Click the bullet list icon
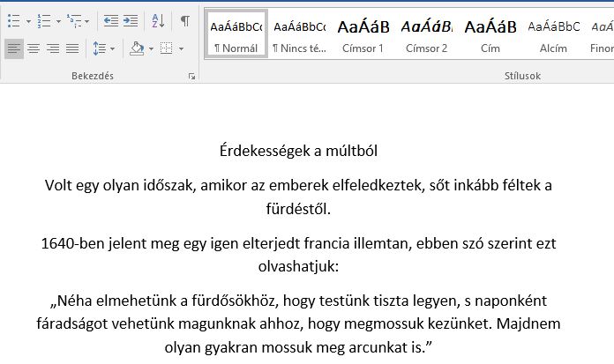This screenshot has width=614, height=364. tap(12, 20)
